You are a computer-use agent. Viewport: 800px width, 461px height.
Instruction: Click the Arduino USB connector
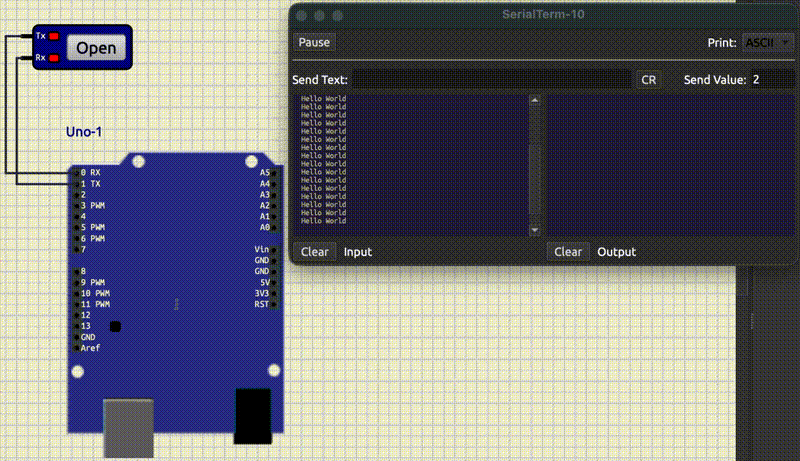[x=129, y=428]
